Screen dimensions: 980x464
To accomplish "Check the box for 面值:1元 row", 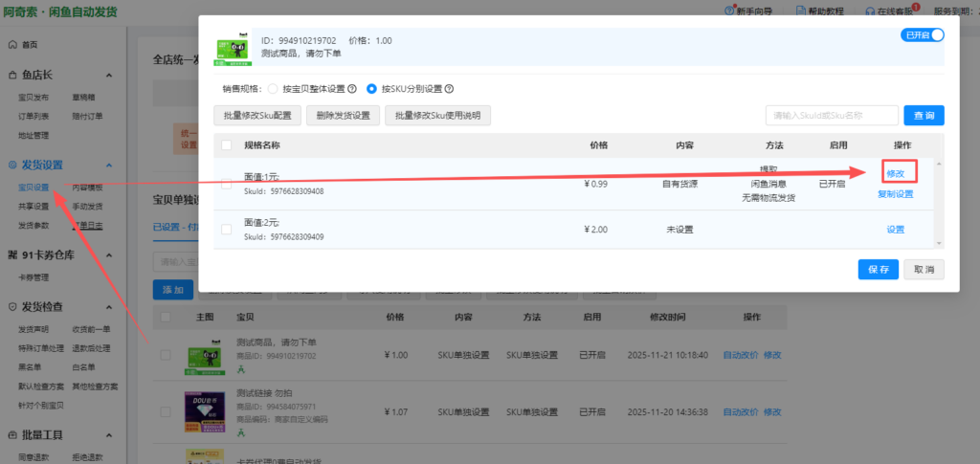I will coord(226,185).
